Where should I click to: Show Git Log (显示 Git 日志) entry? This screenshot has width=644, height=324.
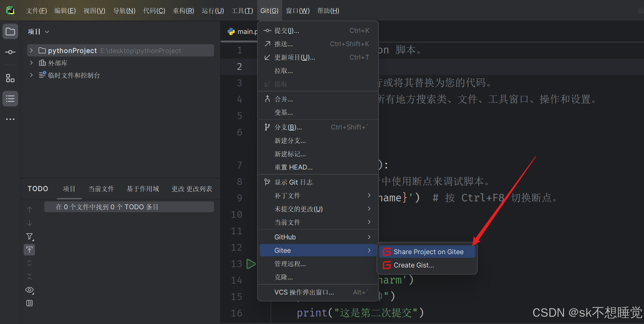point(318,182)
